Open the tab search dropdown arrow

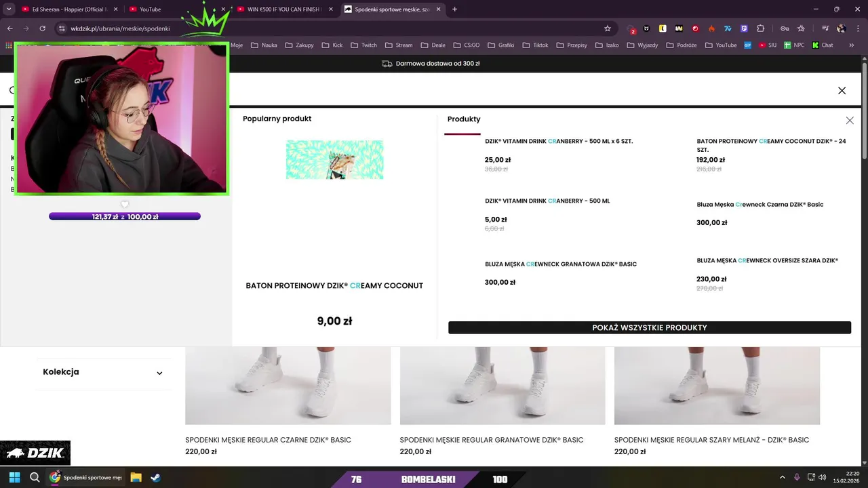(9, 9)
